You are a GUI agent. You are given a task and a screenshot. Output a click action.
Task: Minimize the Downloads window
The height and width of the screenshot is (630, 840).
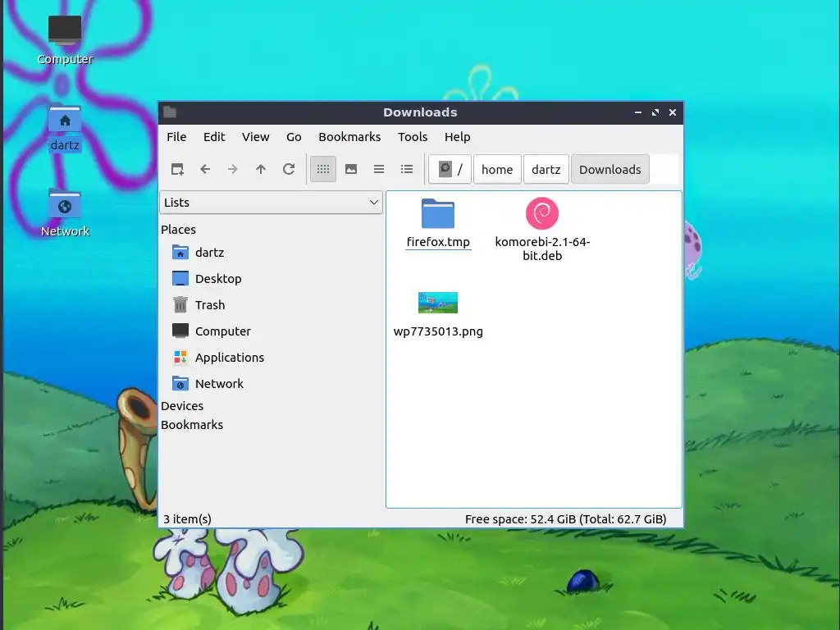[638, 112]
